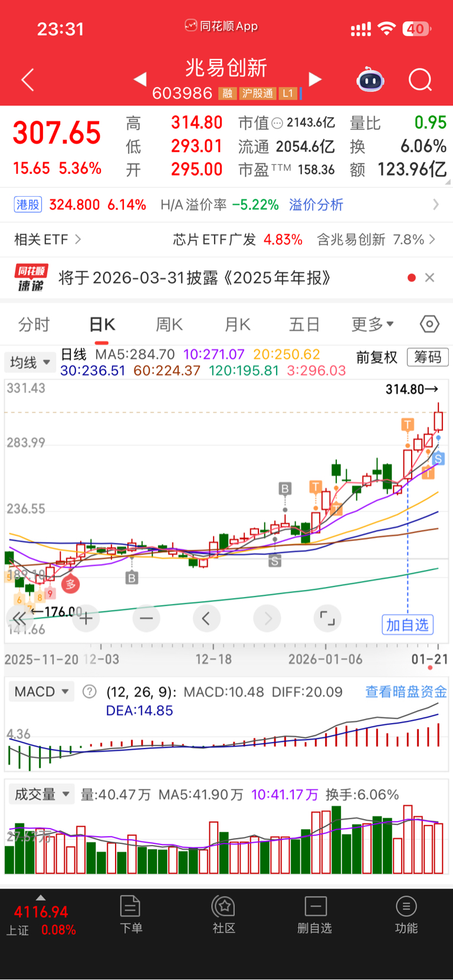Select 周K tab
The image size is (453, 980).
coord(169,324)
